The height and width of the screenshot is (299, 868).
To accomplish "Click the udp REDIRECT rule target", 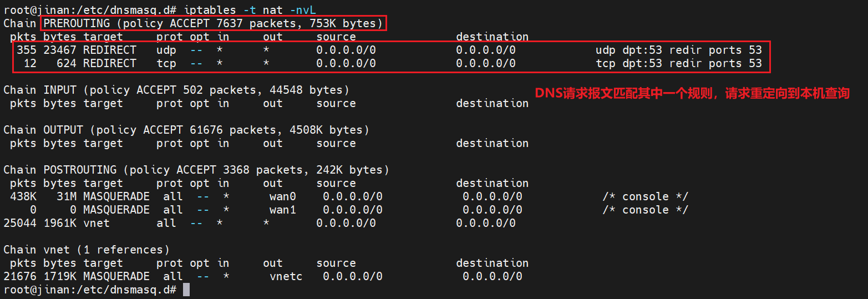I will (x=110, y=50).
